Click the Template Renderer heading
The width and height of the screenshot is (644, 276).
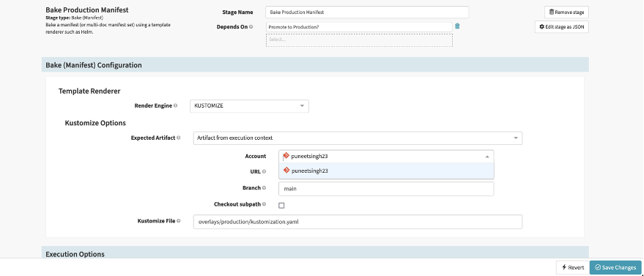(x=89, y=91)
